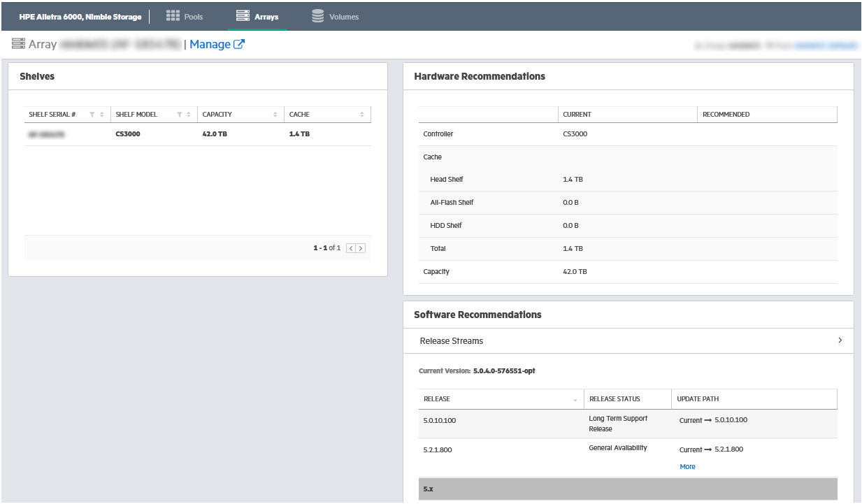Click the 0.0 B value for All-Flash Shelf

[x=570, y=203]
